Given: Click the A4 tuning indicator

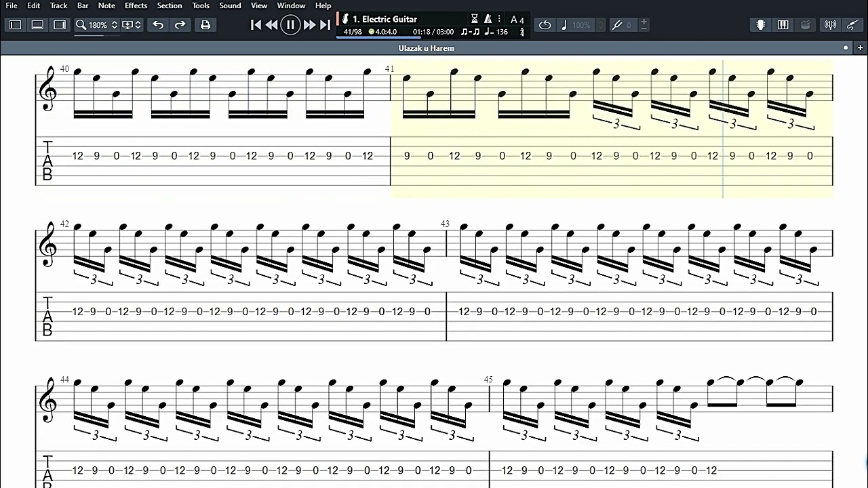Looking at the screenshot, I should 517,20.
